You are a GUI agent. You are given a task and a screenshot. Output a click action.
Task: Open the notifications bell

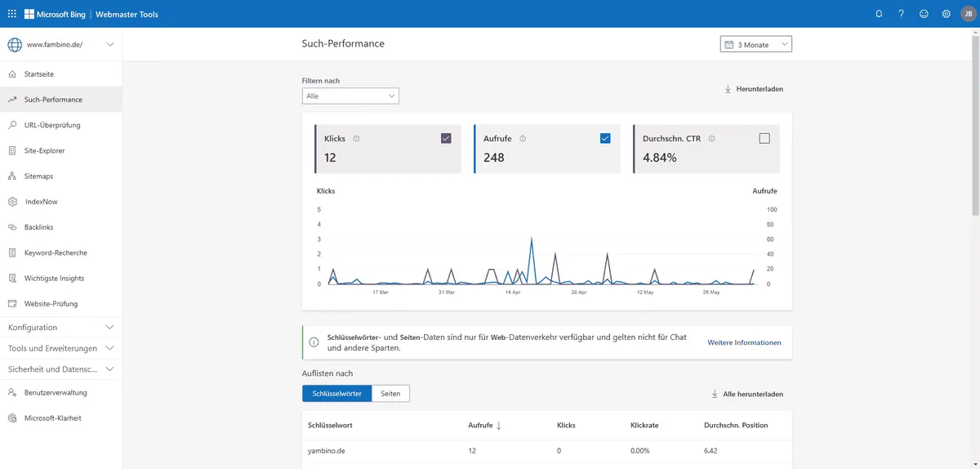879,14
